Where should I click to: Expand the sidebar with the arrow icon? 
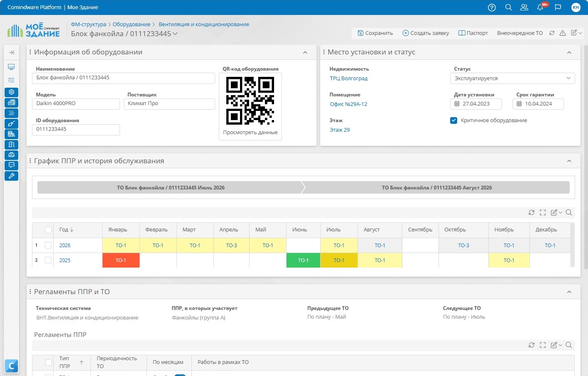11,52
